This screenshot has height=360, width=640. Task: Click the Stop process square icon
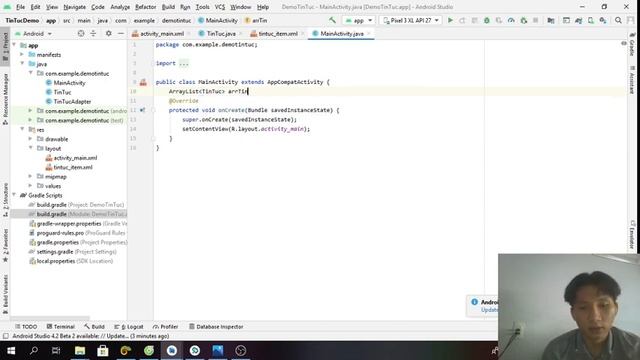point(536,20)
